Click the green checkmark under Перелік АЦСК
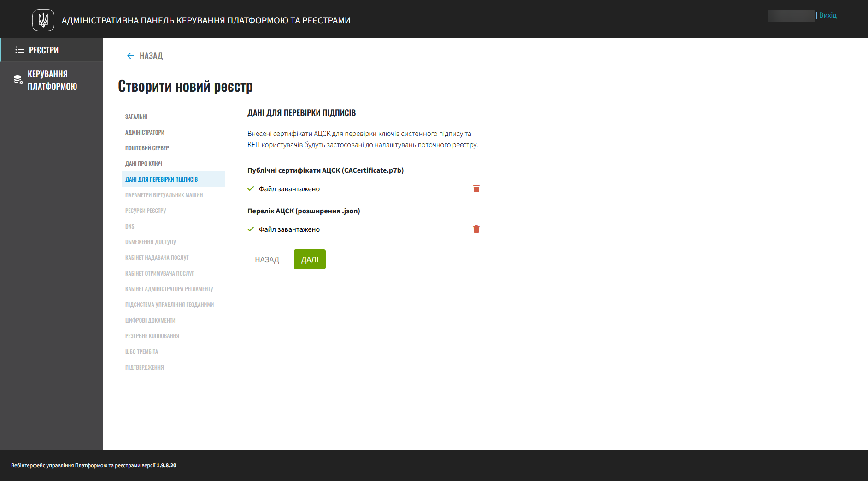This screenshot has height=481, width=868. pyautogui.click(x=251, y=229)
